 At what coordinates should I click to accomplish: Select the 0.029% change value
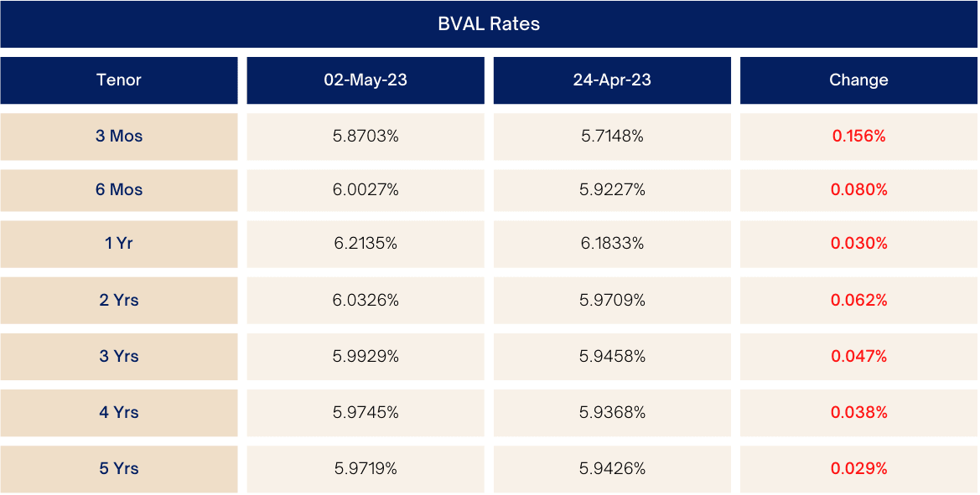pos(858,468)
